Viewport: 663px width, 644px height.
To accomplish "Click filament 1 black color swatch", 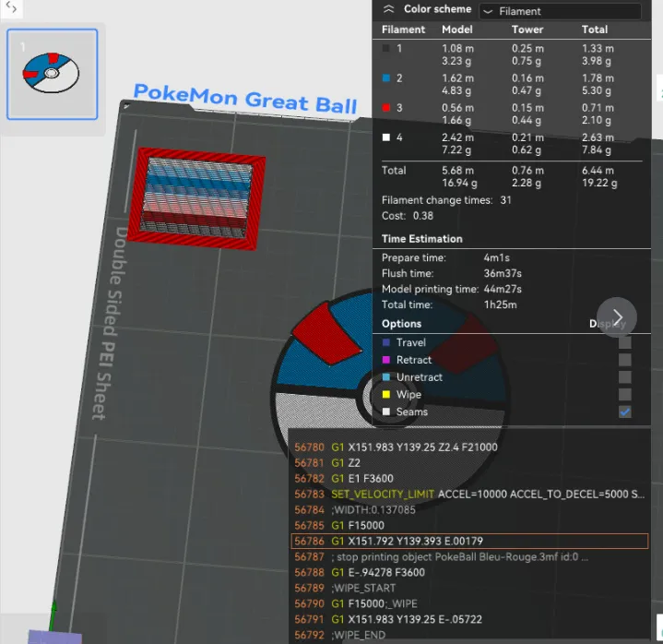I will click(x=385, y=48).
